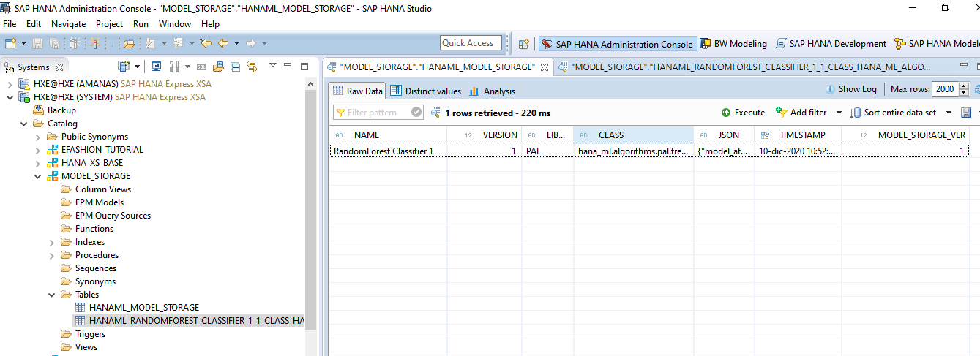Open the Add filter dropdown arrow
Image resolution: width=980 pixels, height=356 pixels.
(839, 113)
